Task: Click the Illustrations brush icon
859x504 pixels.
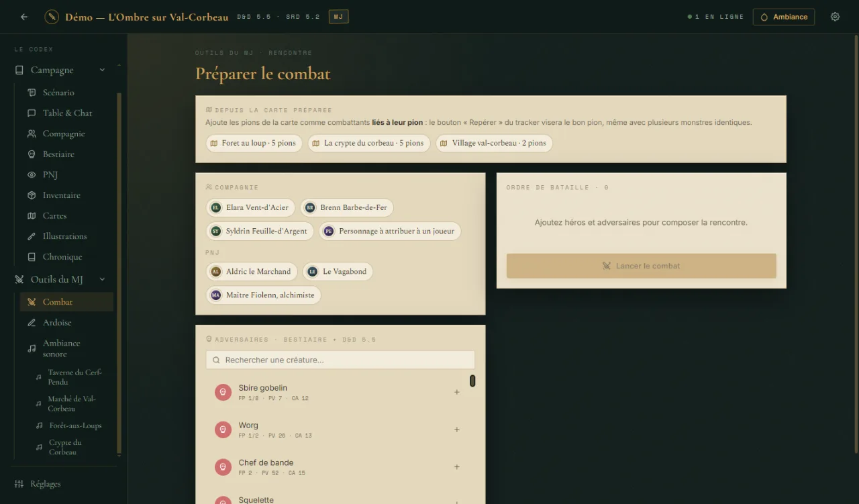Action: point(32,236)
